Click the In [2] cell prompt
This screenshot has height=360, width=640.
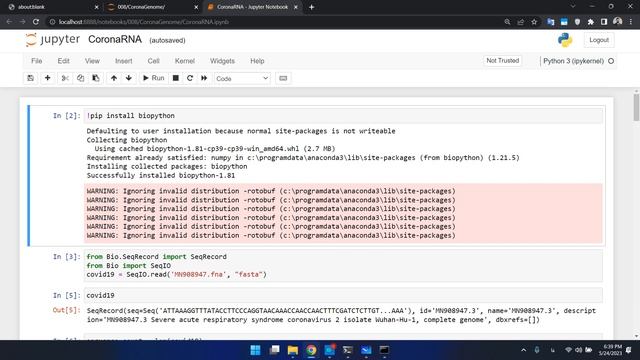pyautogui.click(x=67, y=116)
